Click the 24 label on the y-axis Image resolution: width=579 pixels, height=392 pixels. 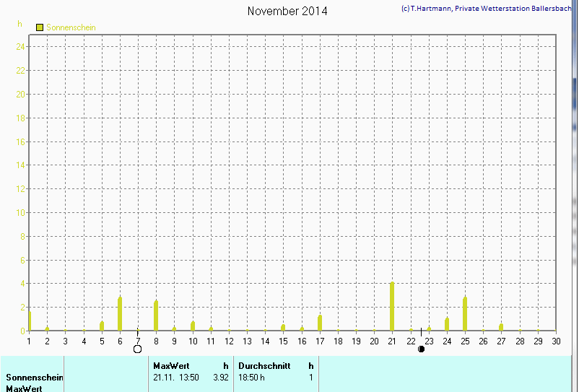tap(21, 46)
